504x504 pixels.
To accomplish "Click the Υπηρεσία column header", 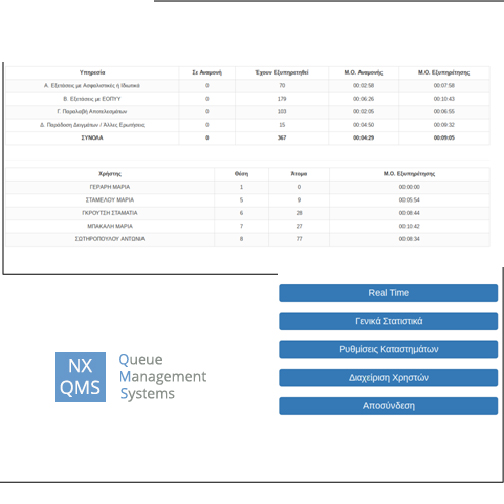I will click(92, 73).
